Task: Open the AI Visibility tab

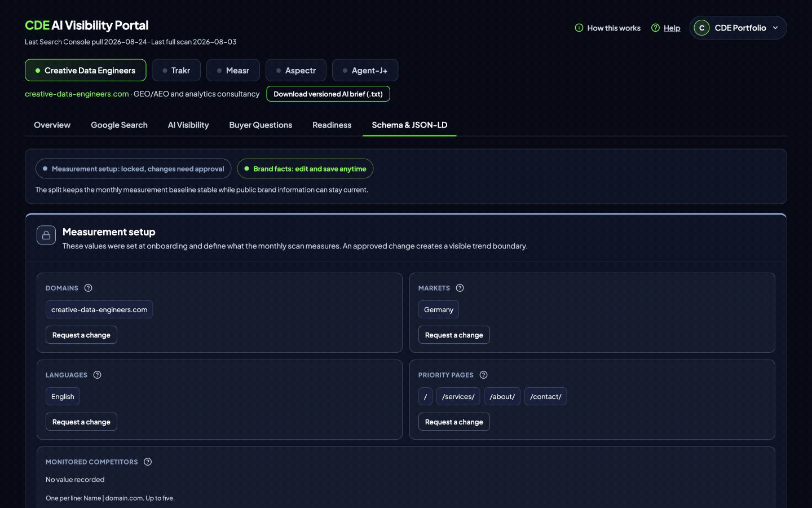Action: pos(188,125)
